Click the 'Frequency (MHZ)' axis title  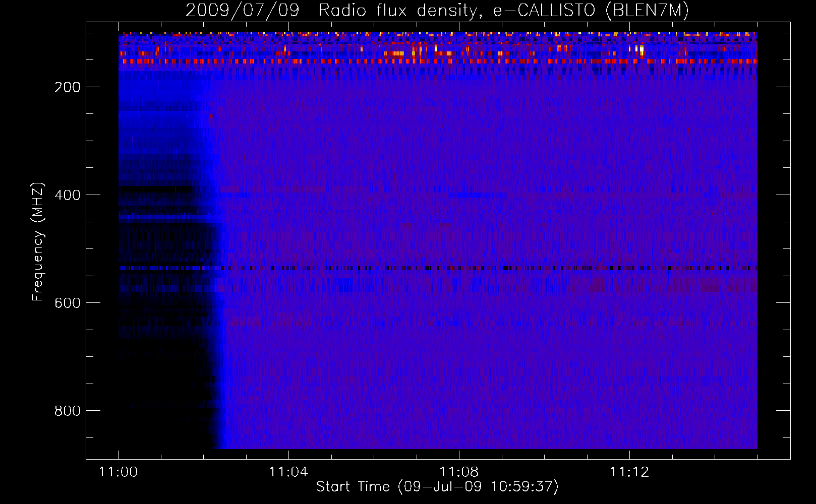pos(38,241)
